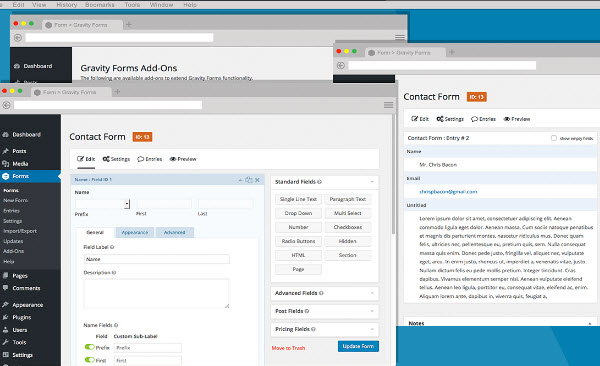This screenshot has height=366, width=600.
Task: Open new tab in right browser window
Action: click(452, 52)
